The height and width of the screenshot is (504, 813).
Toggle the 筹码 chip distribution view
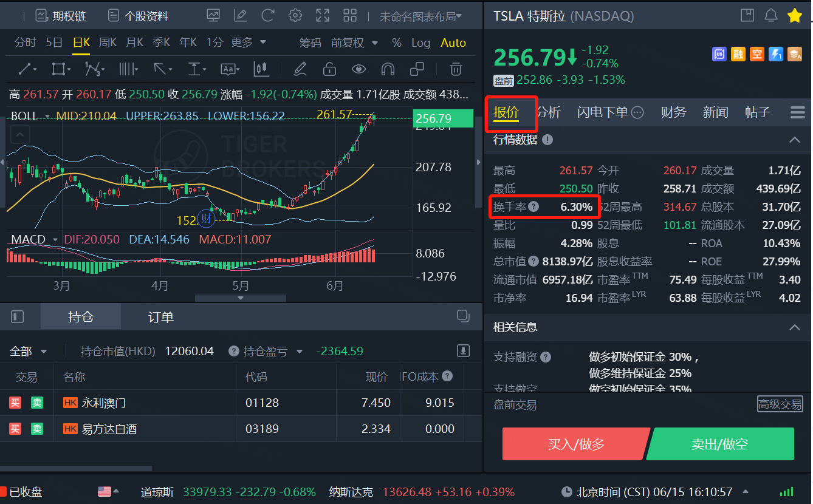click(x=310, y=43)
